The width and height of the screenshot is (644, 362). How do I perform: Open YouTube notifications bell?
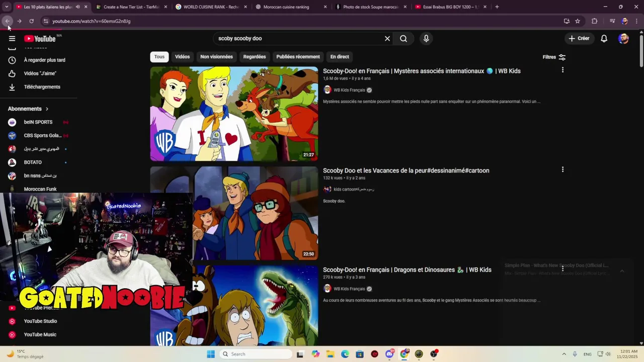604,39
